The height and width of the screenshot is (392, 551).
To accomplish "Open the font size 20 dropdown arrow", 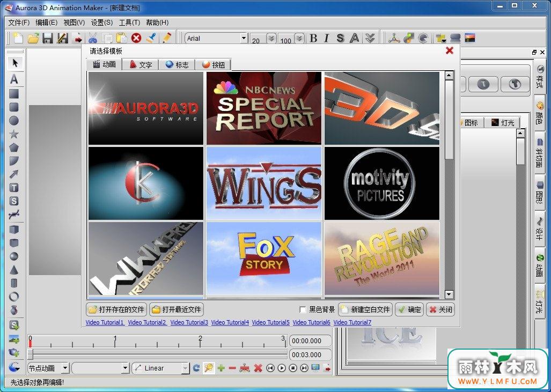I will 271,38.
